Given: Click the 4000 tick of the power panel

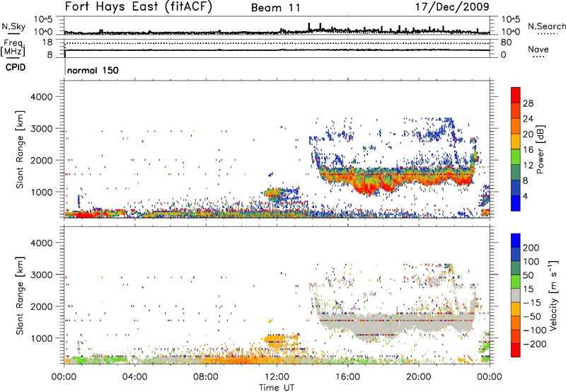Looking at the screenshot, I should tap(41, 97).
